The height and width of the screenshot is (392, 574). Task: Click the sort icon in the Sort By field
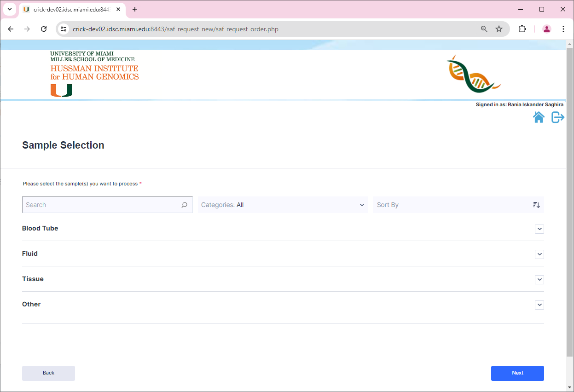click(x=536, y=205)
